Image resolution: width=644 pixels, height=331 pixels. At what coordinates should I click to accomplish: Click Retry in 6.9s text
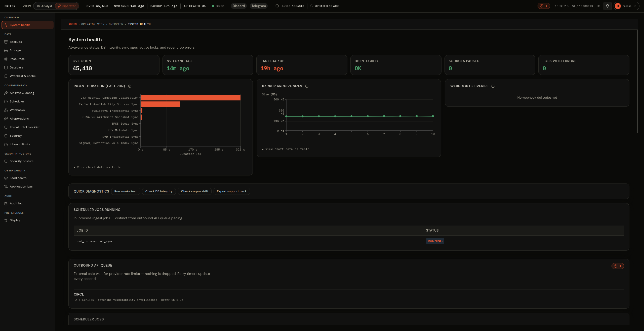click(172, 300)
